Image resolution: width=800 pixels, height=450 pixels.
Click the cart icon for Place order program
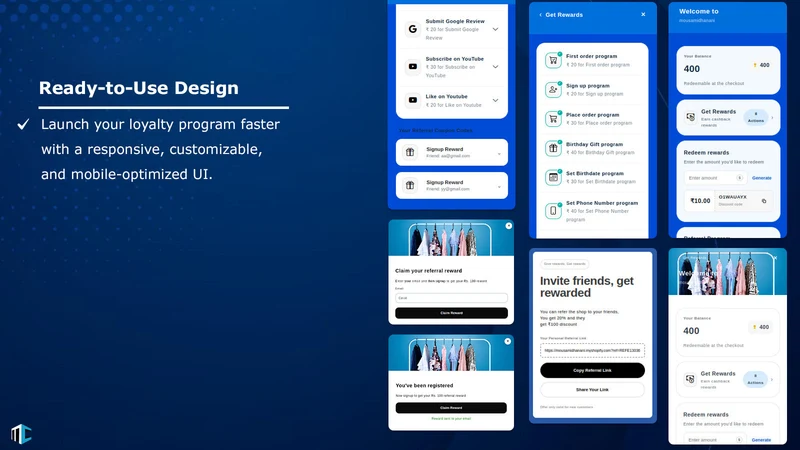(x=553, y=119)
